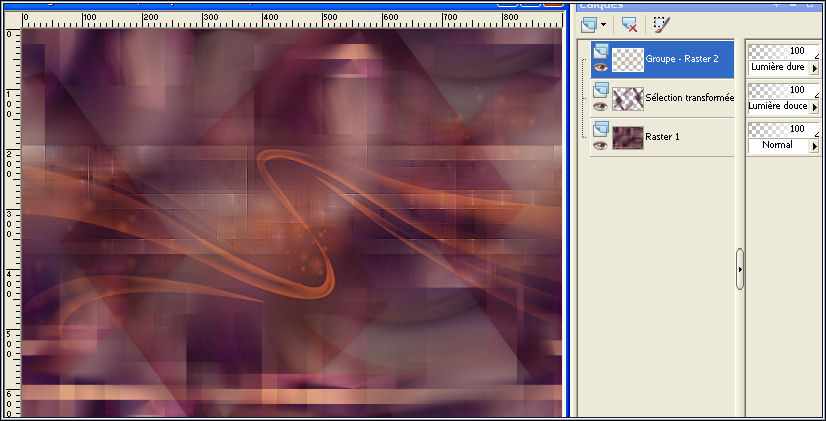Screen dimensions: 826x421
Task: Select the Sélection transformée layer thumbnail
Action: (628, 99)
